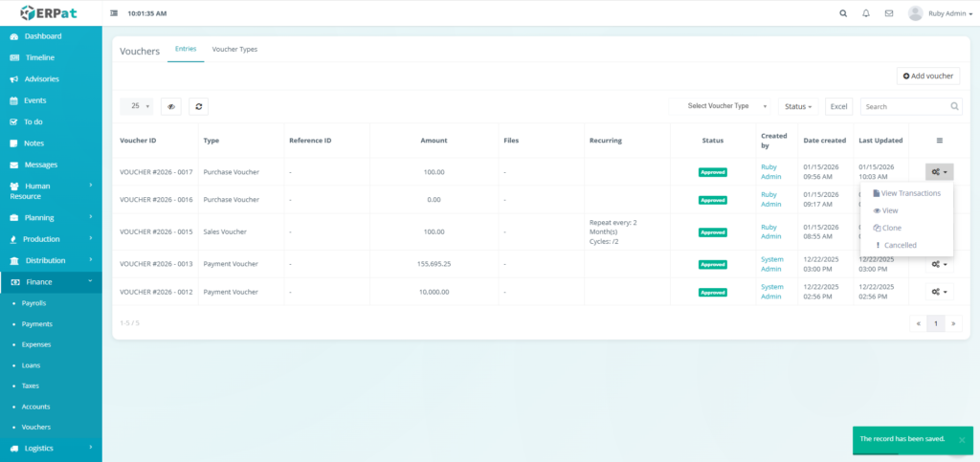Viewport: 980px width, 462px height.
Task: Open the messages envelope icon in header
Action: (889, 13)
